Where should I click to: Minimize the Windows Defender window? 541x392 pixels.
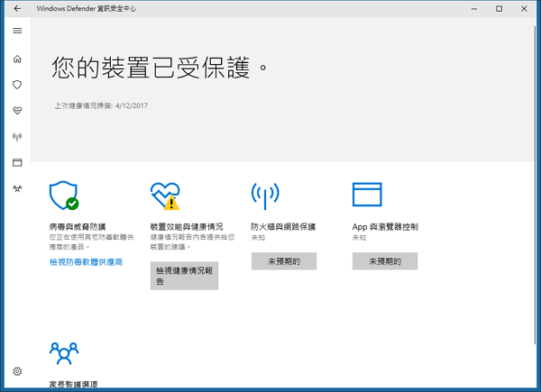pyautogui.click(x=474, y=9)
